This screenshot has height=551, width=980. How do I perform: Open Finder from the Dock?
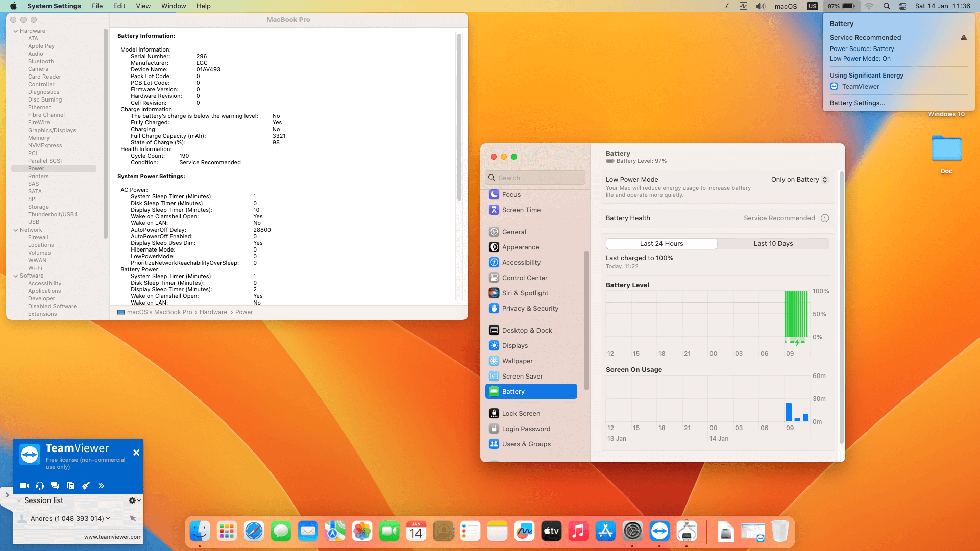(x=200, y=532)
